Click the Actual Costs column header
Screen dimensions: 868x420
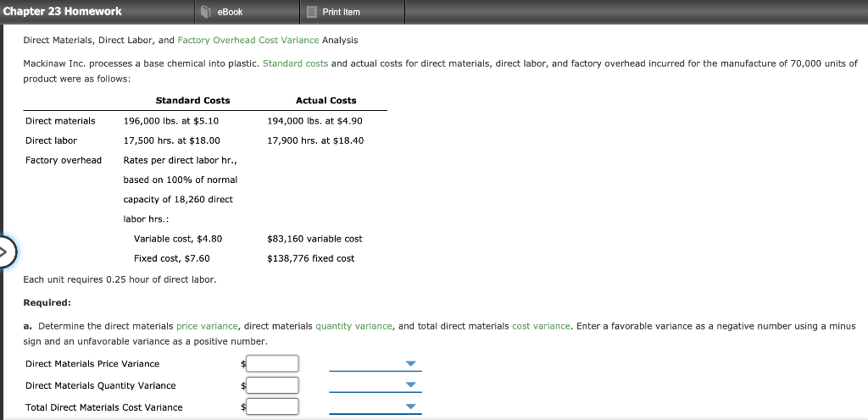click(326, 101)
